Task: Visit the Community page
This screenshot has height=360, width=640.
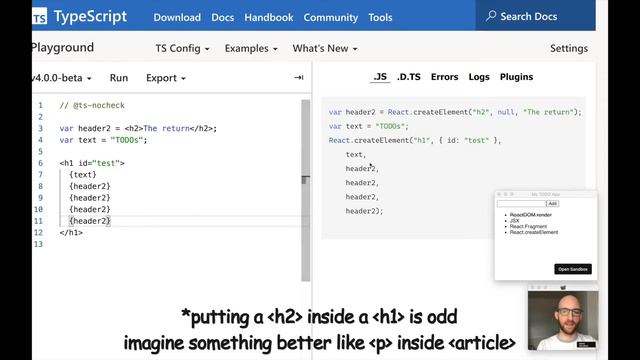Action: 331,17
